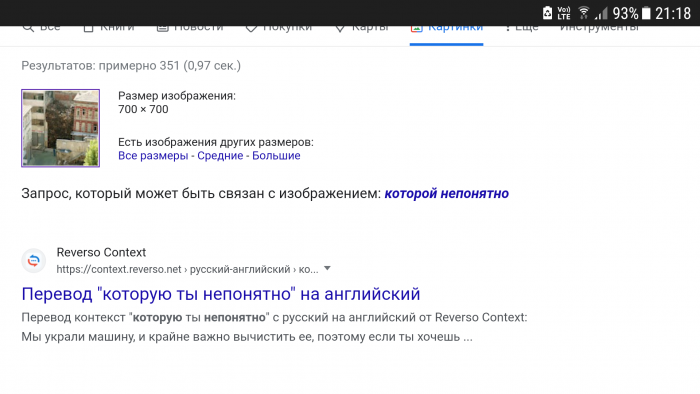Viewport: 700px width, 394px height.
Task: Expand the dropdown arrow next to Reverso URL
Action: click(x=327, y=269)
